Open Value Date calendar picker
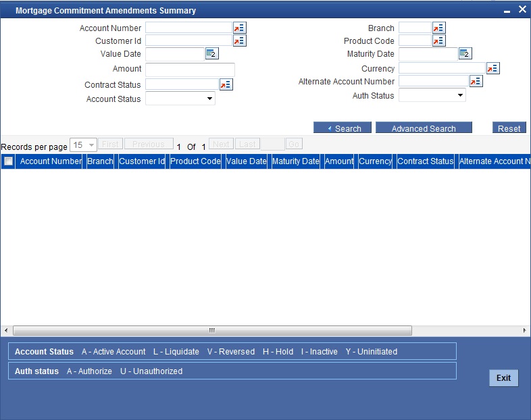 [x=212, y=53]
